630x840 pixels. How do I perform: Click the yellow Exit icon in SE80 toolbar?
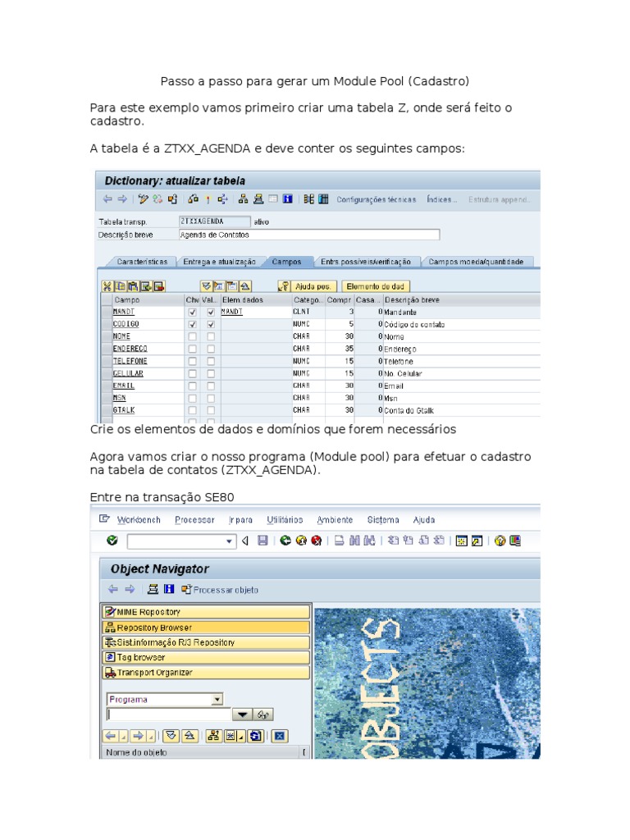click(301, 541)
